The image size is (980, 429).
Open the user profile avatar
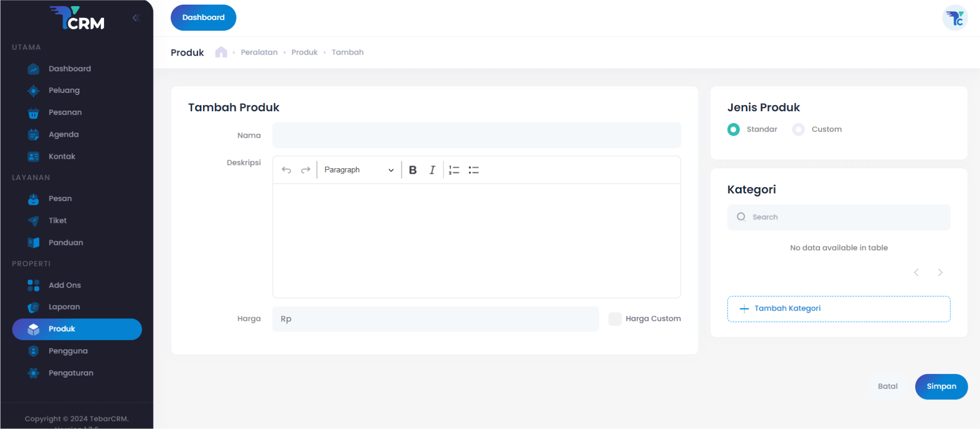[x=954, y=18]
